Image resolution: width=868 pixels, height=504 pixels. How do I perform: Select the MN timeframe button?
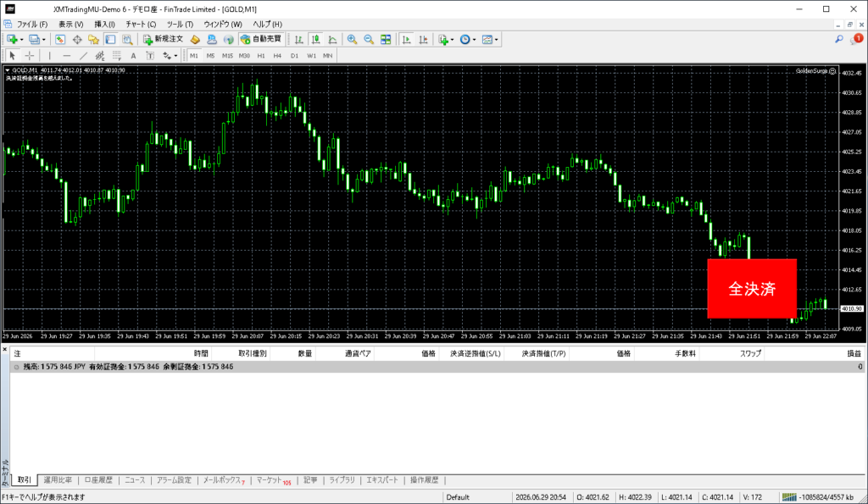pyautogui.click(x=328, y=55)
